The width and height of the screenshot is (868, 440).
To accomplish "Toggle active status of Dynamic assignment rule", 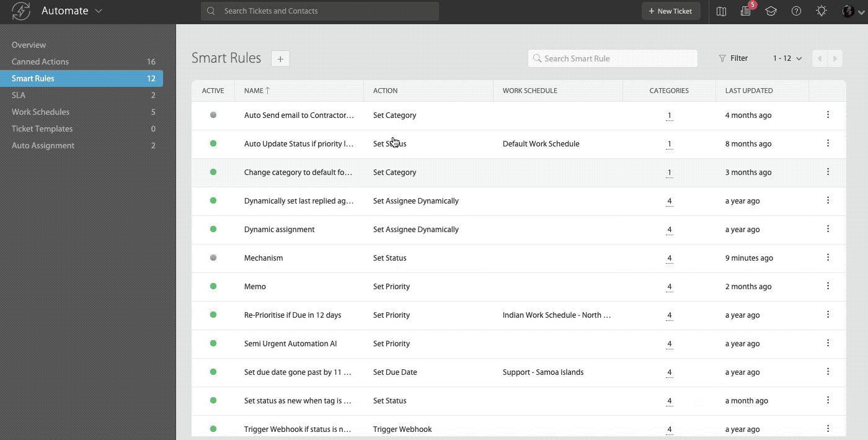I will point(213,229).
